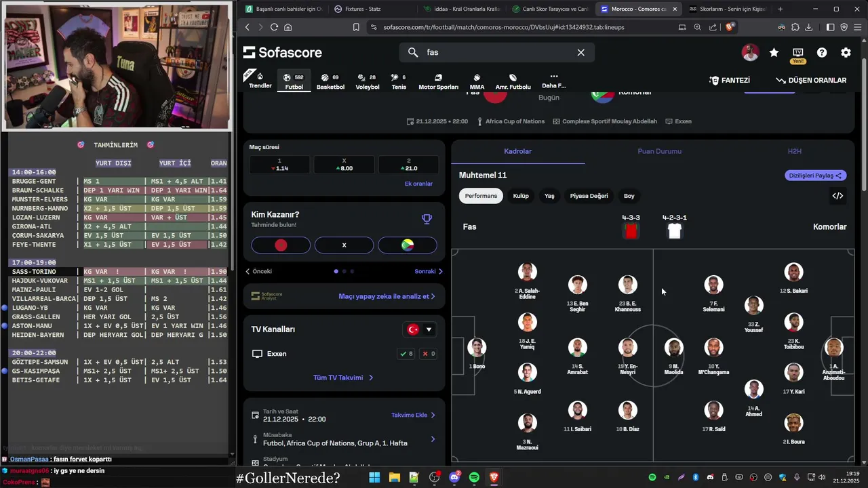Go back to Önceki prediction card

(x=258, y=271)
